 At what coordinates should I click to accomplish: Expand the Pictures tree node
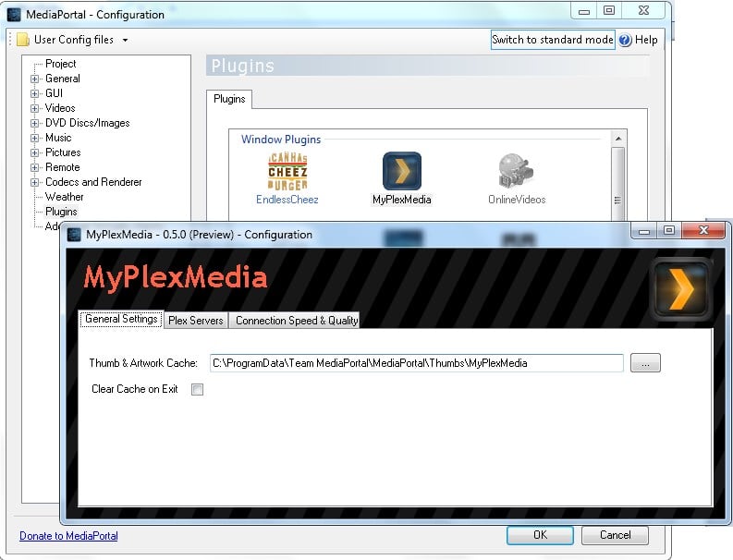click(34, 152)
